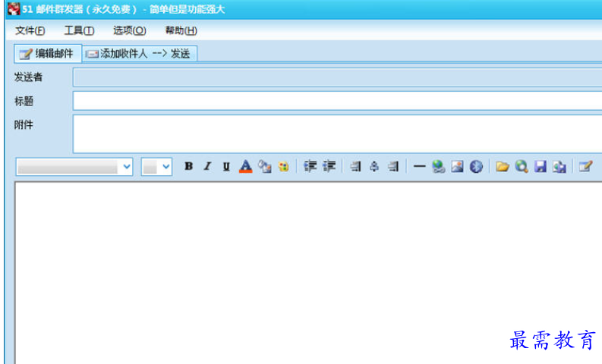
Task: Click the 附件 attachment box
Action: click(x=337, y=134)
